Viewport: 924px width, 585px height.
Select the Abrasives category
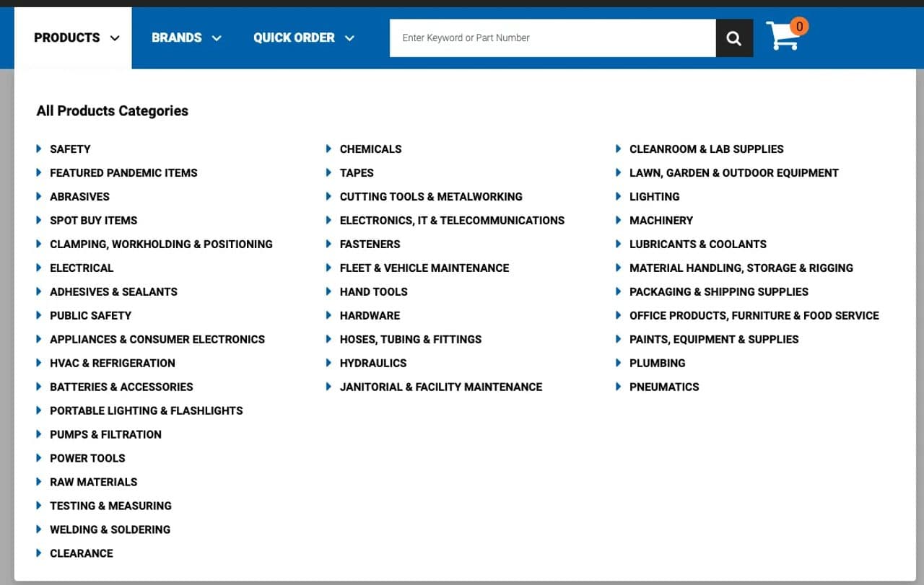tap(79, 197)
